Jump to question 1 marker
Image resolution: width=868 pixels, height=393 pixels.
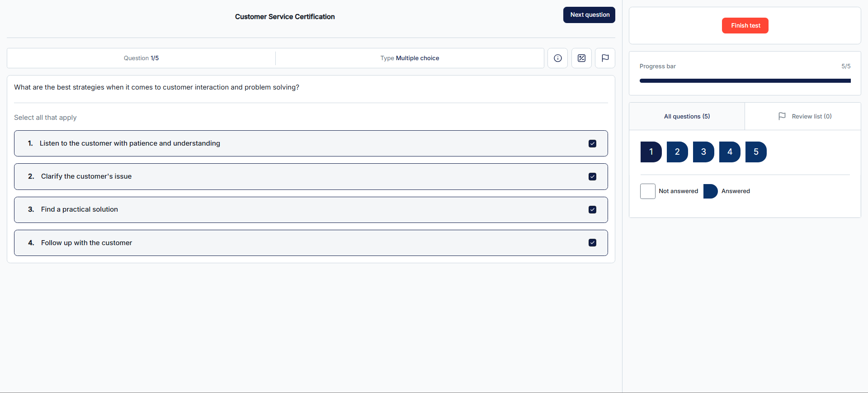651,152
